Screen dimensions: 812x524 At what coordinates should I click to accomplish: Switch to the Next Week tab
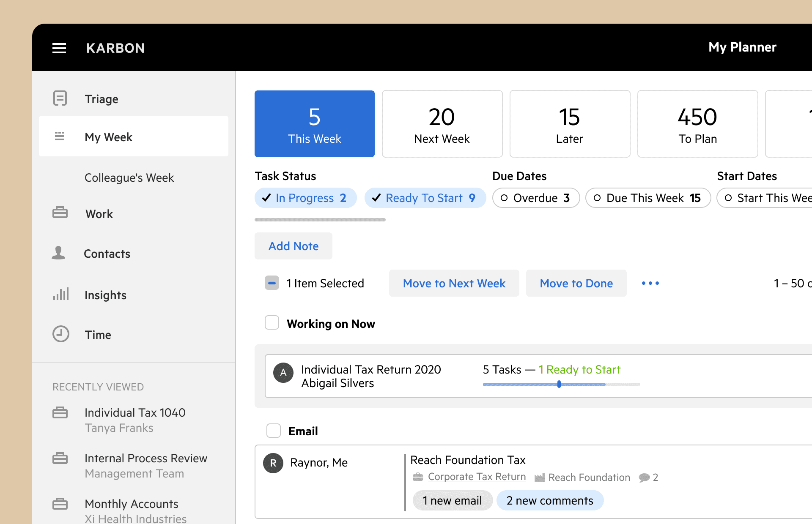coord(442,124)
